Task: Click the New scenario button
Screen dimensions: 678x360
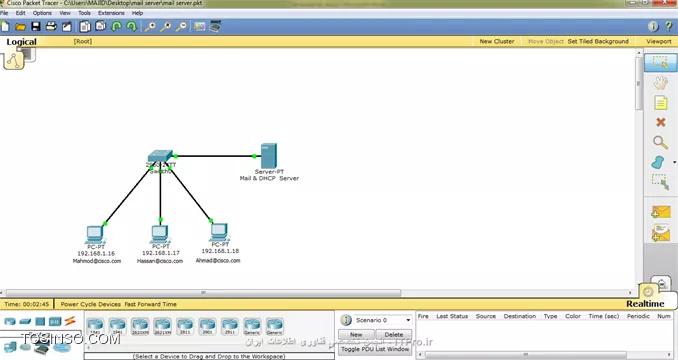Action: pos(356,335)
